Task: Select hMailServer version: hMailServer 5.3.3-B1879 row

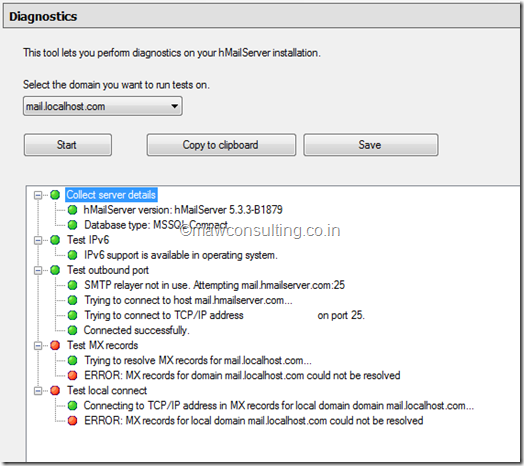Action: coord(183,210)
